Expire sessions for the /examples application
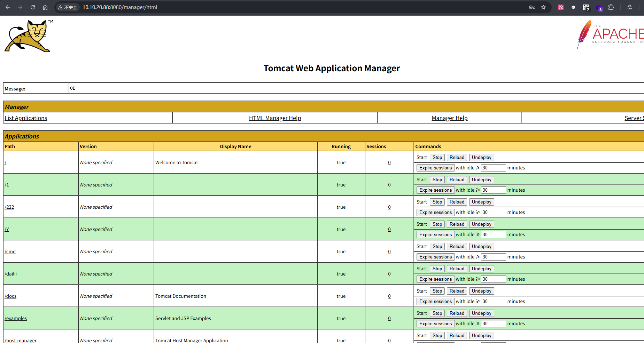644x343 pixels. pos(435,324)
